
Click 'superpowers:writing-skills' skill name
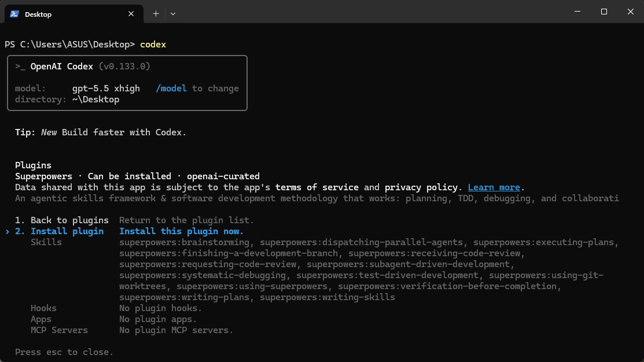coord(327,297)
